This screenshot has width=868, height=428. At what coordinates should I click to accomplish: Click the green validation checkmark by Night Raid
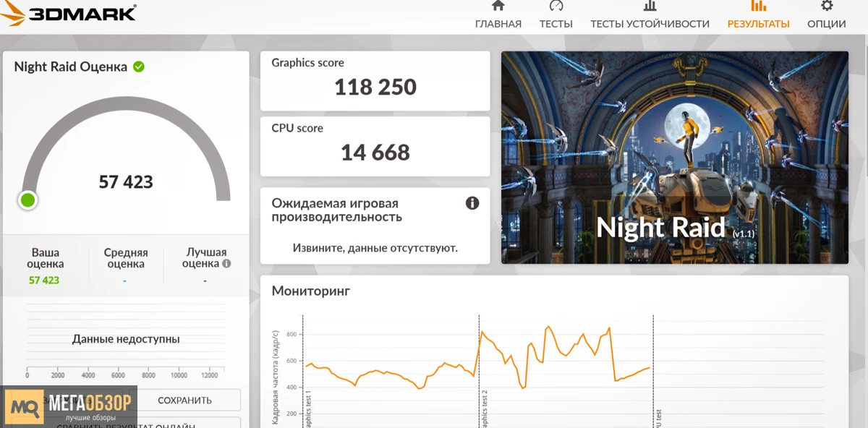(139, 67)
